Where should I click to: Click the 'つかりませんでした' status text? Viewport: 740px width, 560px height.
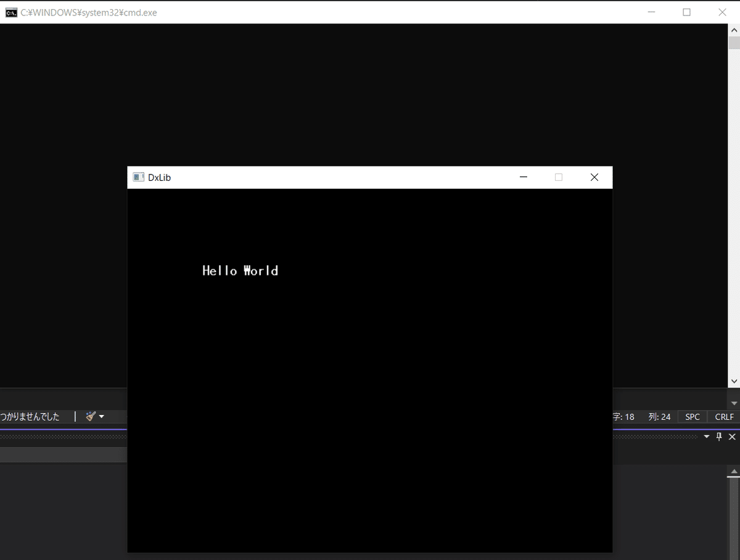[x=30, y=417]
